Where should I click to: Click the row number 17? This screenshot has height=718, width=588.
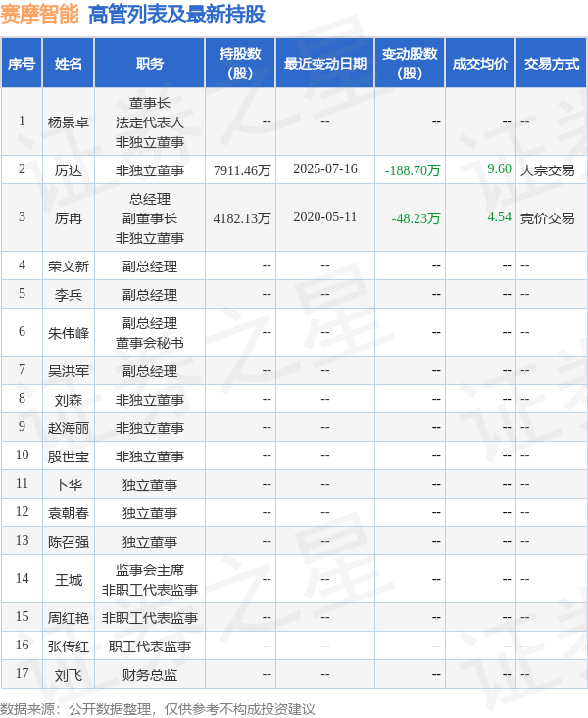(22, 673)
